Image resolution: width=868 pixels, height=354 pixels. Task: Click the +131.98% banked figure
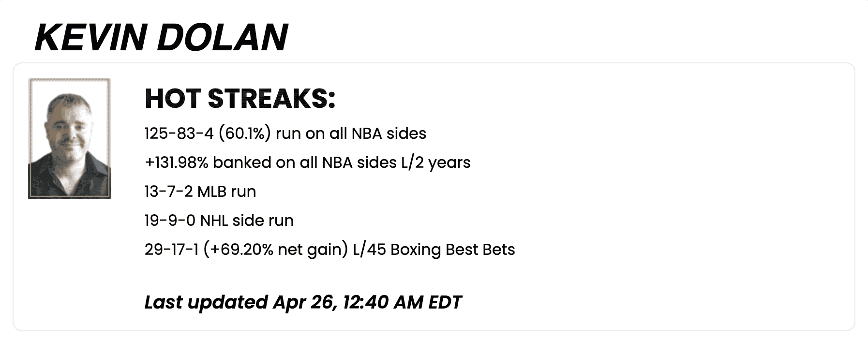[177, 162]
